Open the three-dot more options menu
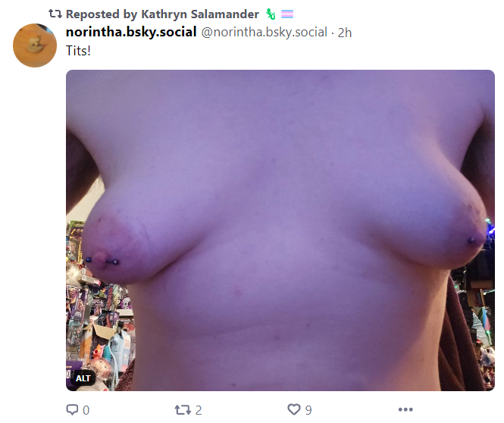Screen dimensions: 504x423 click(x=405, y=409)
